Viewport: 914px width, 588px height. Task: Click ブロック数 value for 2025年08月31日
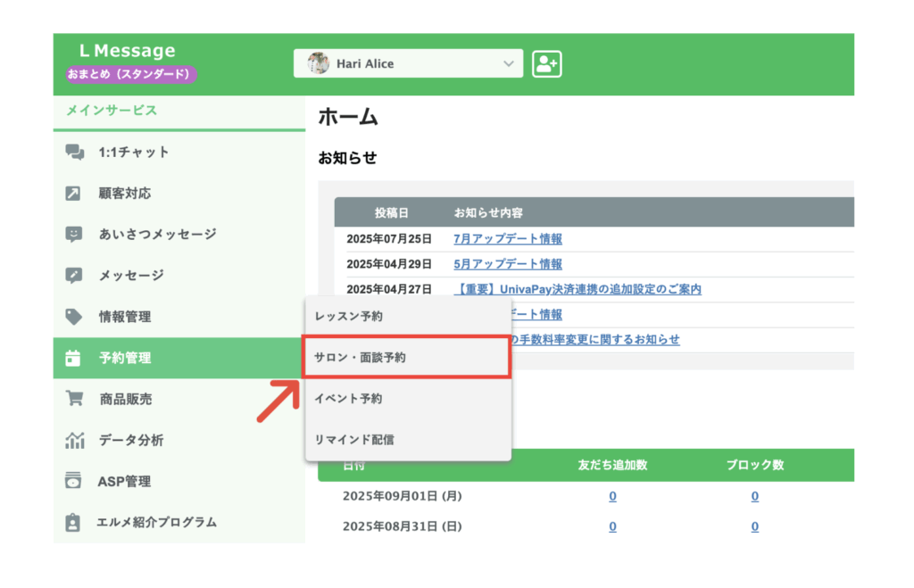[754, 526]
